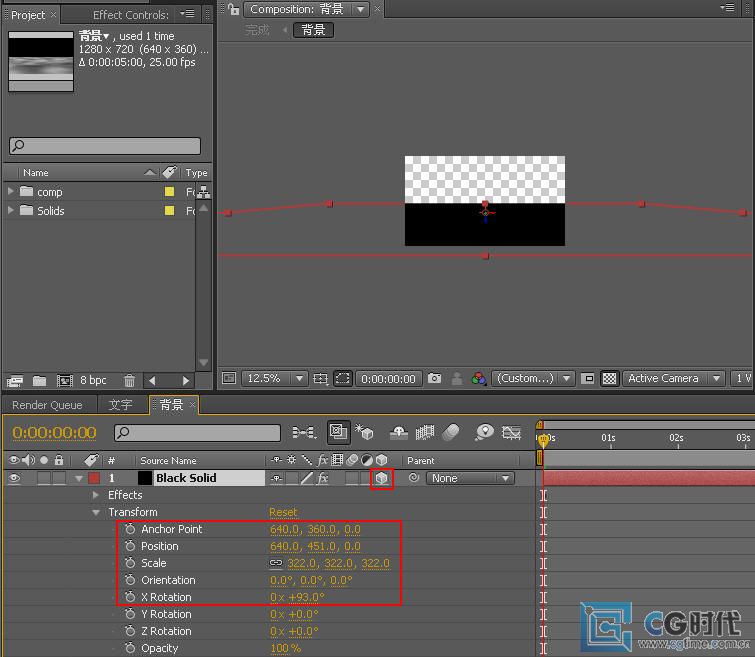This screenshot has height=657, width=755.
Task: Expand the Solids folder
Action: (x=11, y=210)
